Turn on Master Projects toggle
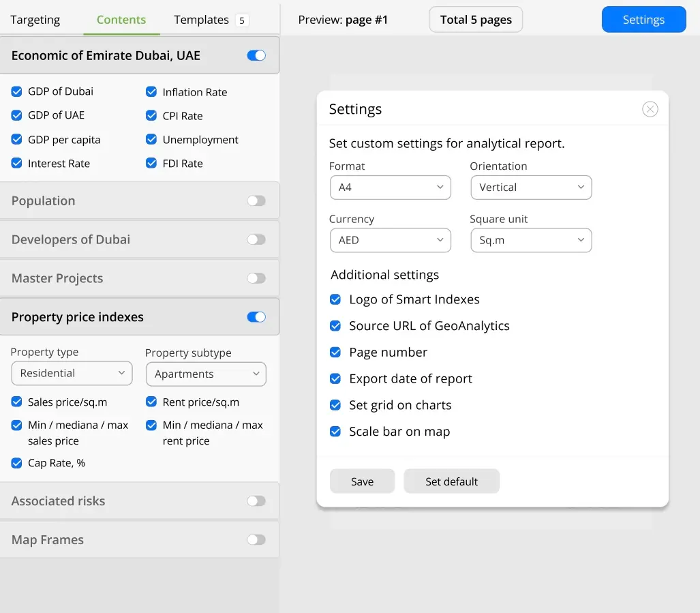The height and width of the screenshot is (613, 700). [256, 278]
